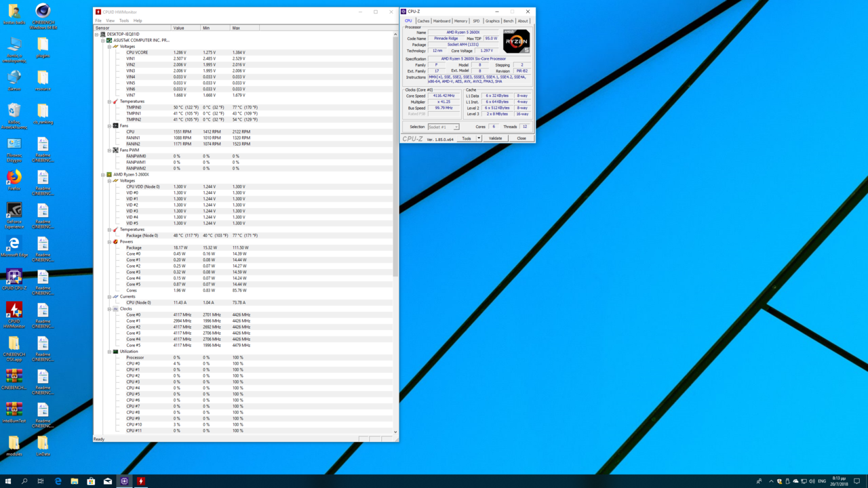The image size is (868, 488).
Task: Click the Value column header
Action: click(x=186, y=28)
